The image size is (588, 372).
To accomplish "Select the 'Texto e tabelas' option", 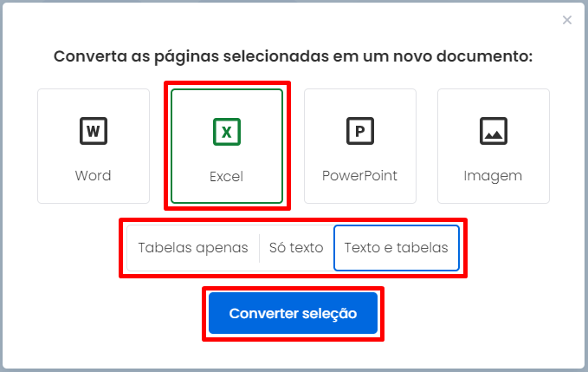I will point(397,248).
